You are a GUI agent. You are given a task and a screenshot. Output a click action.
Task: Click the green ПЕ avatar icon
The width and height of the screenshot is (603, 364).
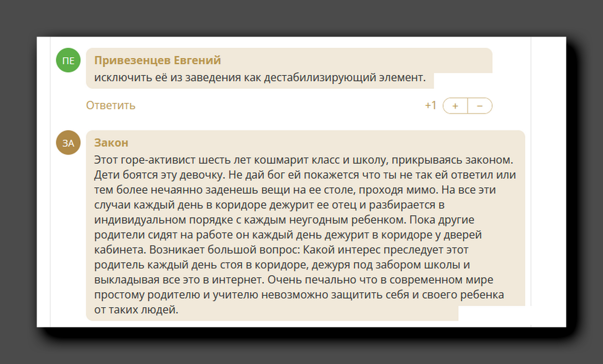(68, 60)
